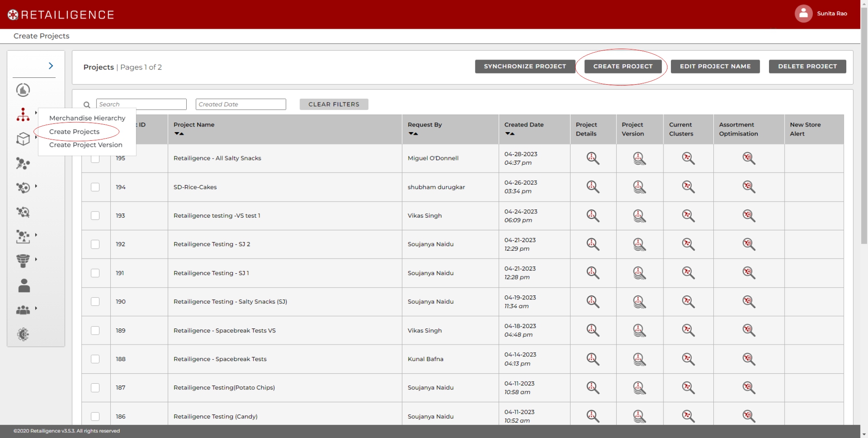Image resolution: width=868 pixels, height=438 pixels.
Task: Expand the sidebar with chevron arrow
Action: (x=51, y=66)
